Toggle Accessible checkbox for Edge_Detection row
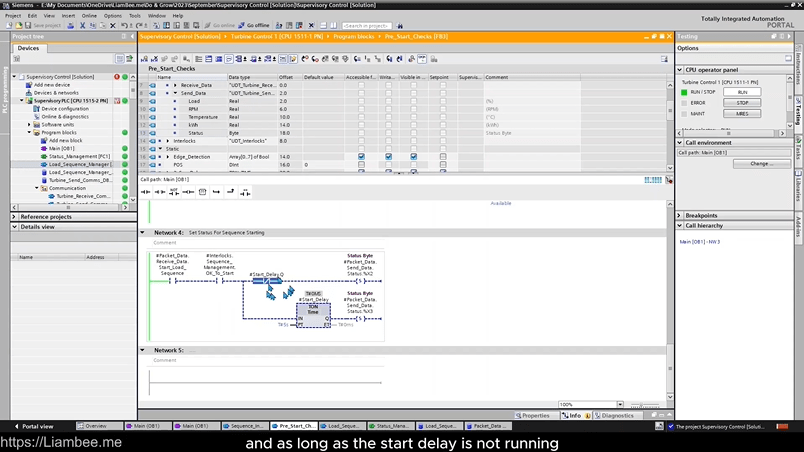Image resolution: width=804 pixels, height=452 pixels. click(361, 157)
